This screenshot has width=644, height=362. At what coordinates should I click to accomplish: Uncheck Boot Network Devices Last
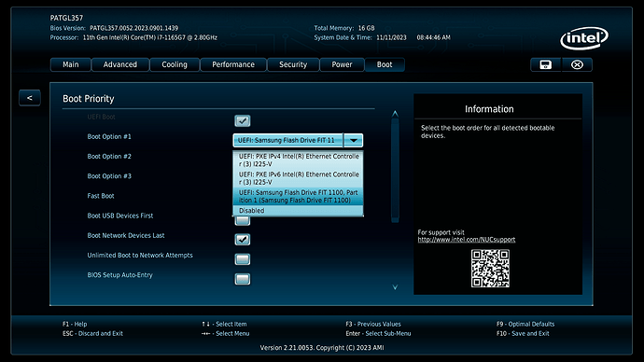point(243,239)
